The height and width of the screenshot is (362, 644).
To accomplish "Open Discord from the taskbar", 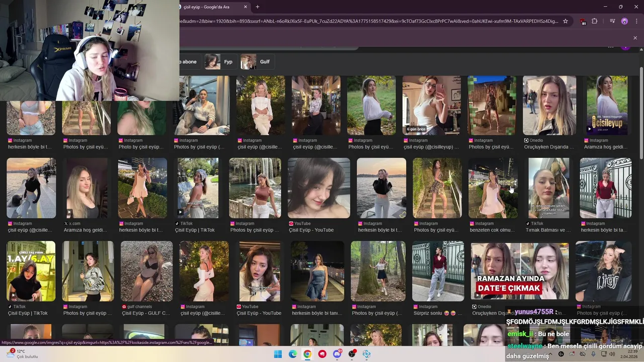I will pyautogui.click(x=337, y=354).
